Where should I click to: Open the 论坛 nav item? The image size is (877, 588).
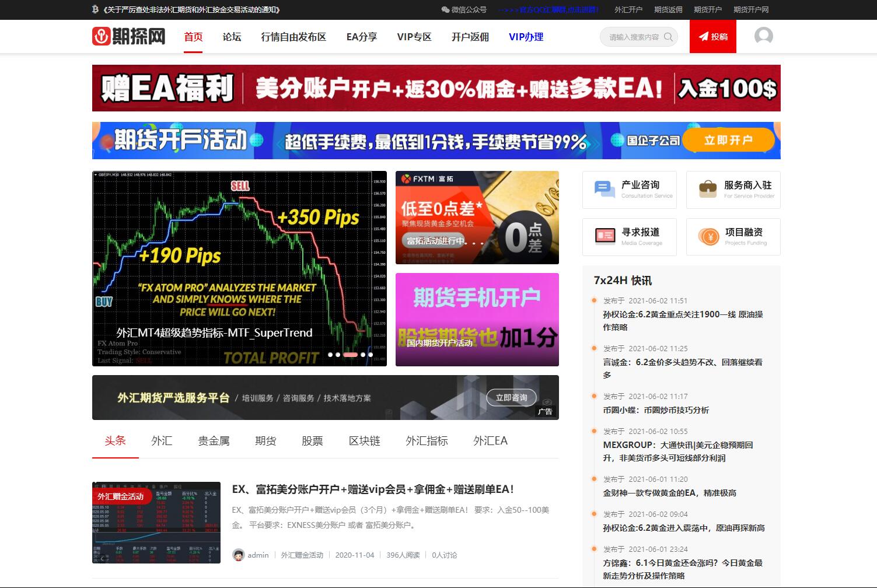tap(232, 37)
